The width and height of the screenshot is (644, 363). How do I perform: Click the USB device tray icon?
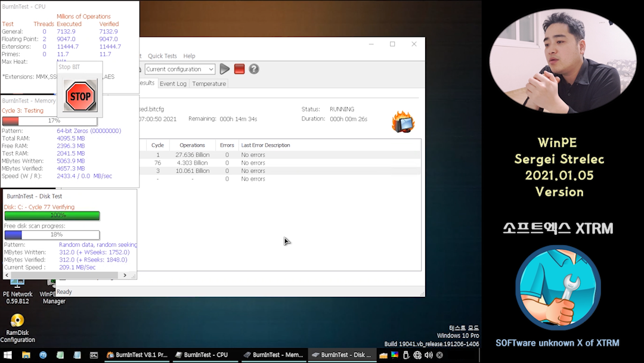pyautogui.click(x=406, y=355)
